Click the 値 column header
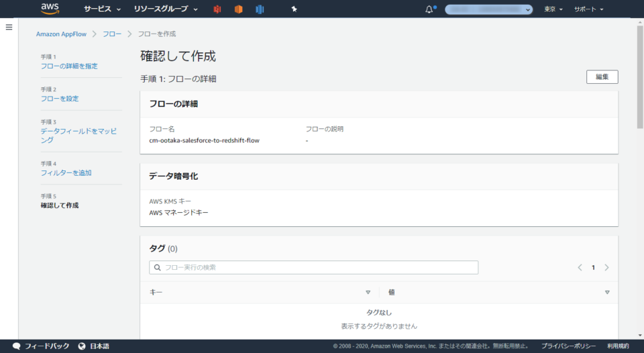The height and width of the screenshot is (353, 644). click(x=392, y=292)
